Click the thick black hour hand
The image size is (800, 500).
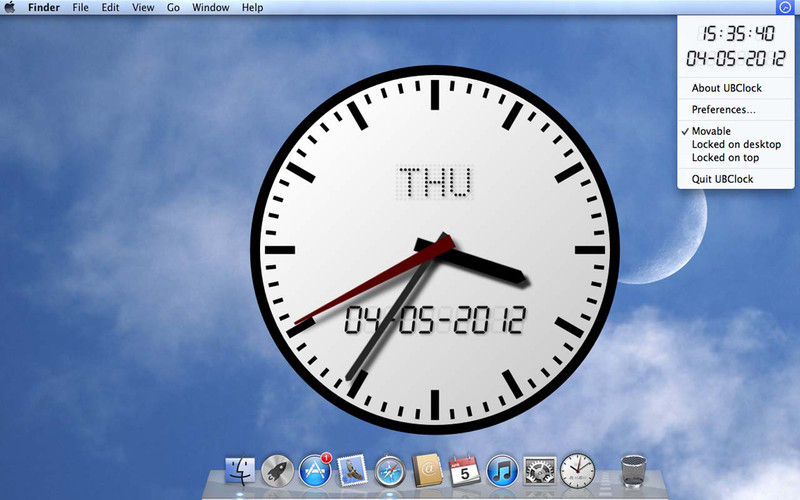[472, 261]
